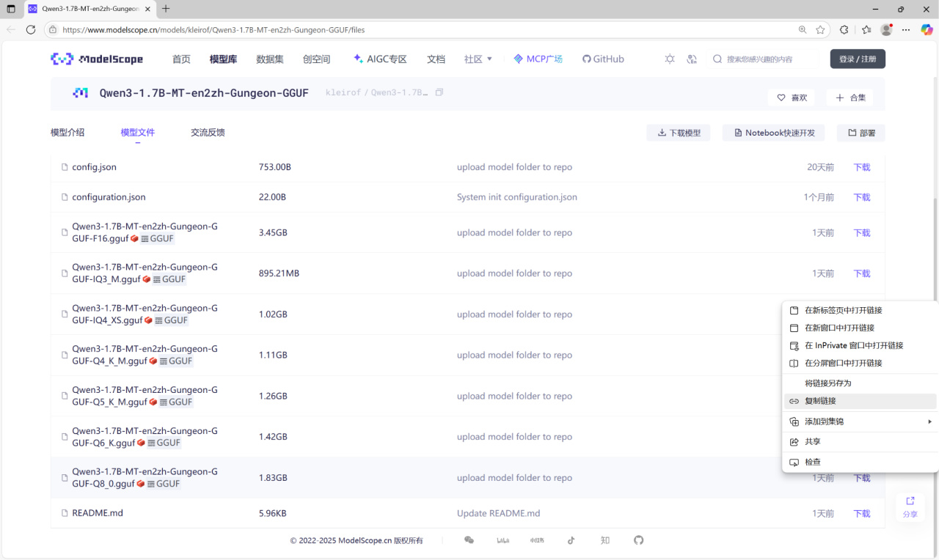
Task: Click the 合集 add-to-collection button
Action: point(850,97)
